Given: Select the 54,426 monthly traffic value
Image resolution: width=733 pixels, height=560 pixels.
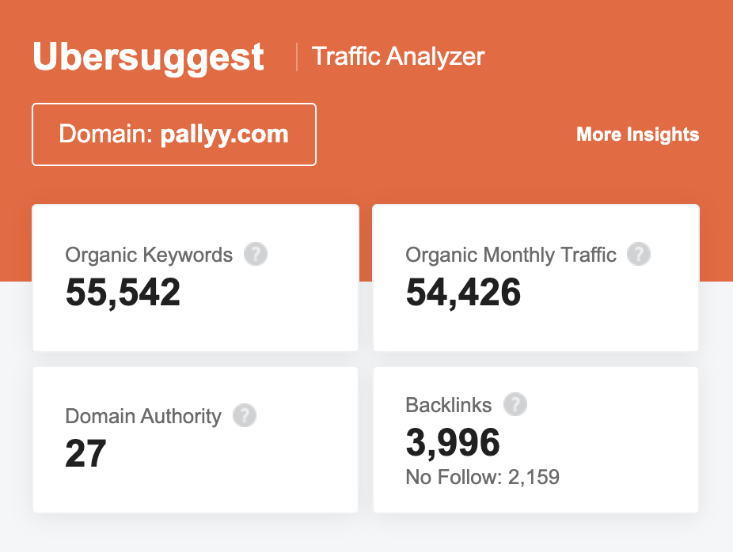Looking at the screenshot, I should 463,293.
